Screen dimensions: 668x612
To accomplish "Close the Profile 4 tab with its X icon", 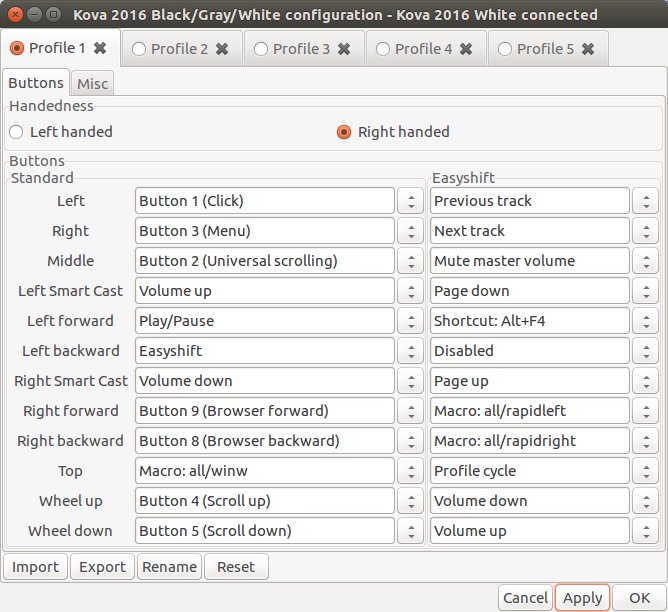I will click(x=466, y=49).
